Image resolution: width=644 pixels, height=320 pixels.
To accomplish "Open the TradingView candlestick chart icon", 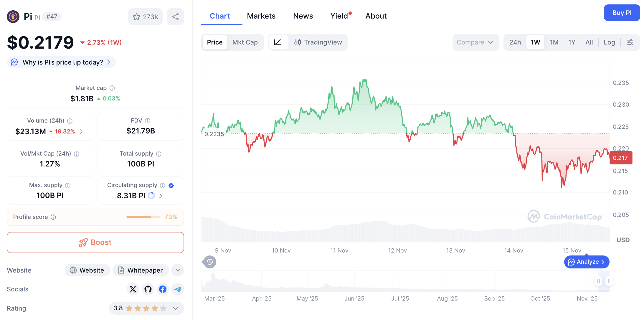I will [298, 42].
